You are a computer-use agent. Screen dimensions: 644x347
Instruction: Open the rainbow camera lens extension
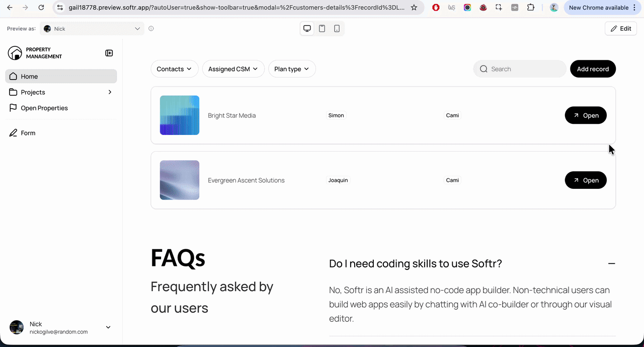click(x=467, y=8)
